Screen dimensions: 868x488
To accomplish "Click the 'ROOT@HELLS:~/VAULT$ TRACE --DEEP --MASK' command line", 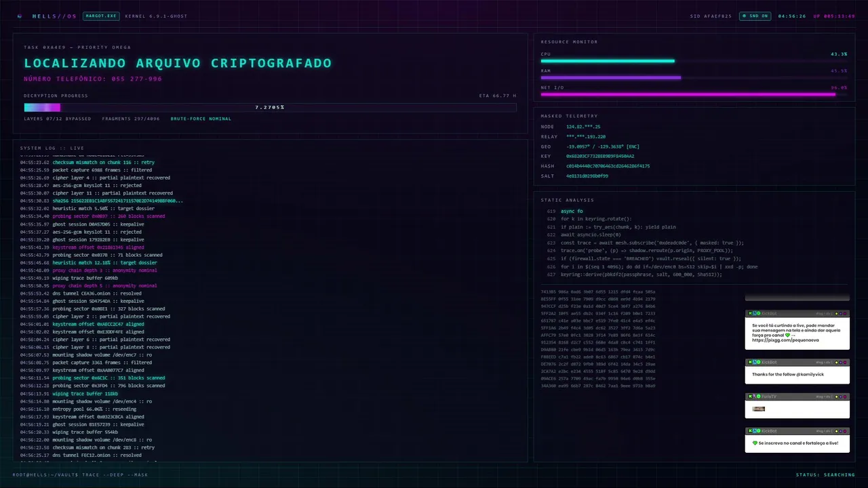I will 80,475.
